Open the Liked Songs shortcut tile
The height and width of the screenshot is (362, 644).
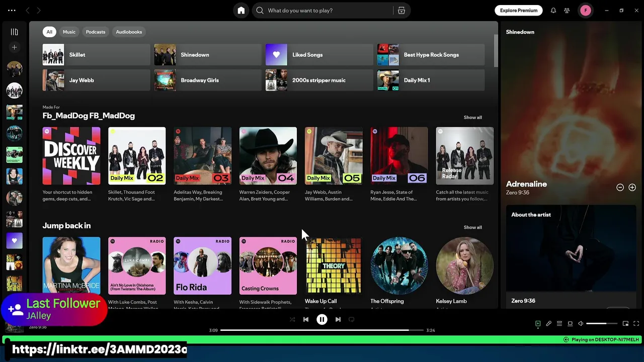[x=319, y=55]
